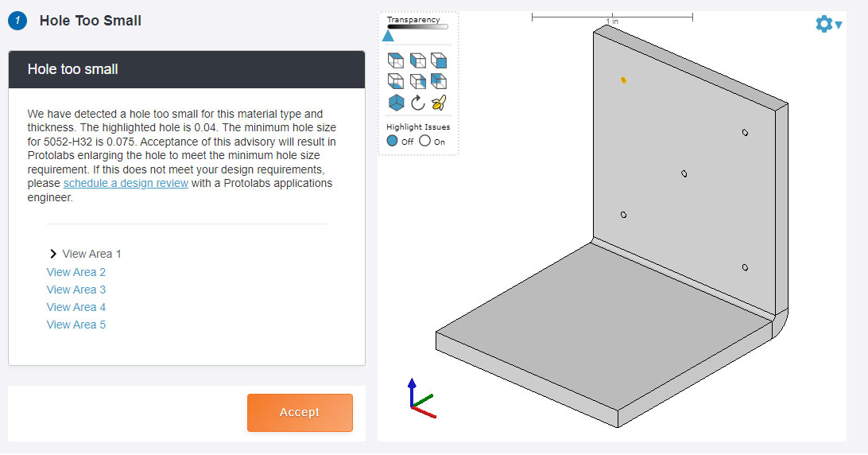This screenshot has width=868, height=455.
Task: Click the circular arrow reset view icon
Action: 417,103
